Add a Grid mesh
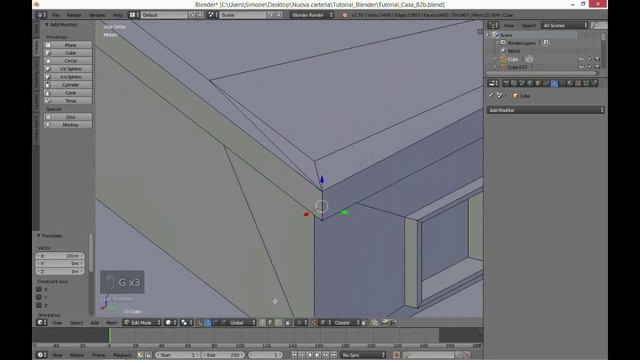 click(x=68, y=117)
